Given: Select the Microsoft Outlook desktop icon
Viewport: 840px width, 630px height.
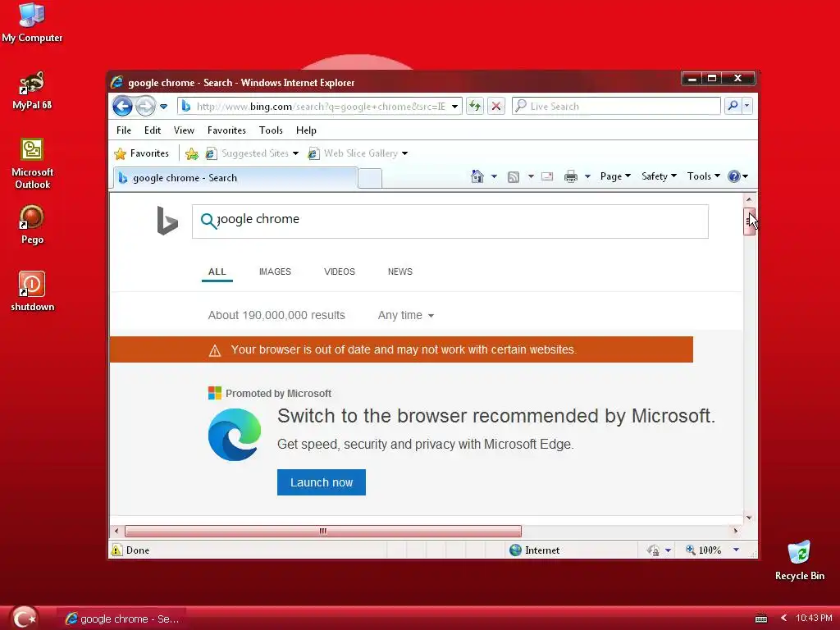Looking at the screenshot, I should (32, 164).
